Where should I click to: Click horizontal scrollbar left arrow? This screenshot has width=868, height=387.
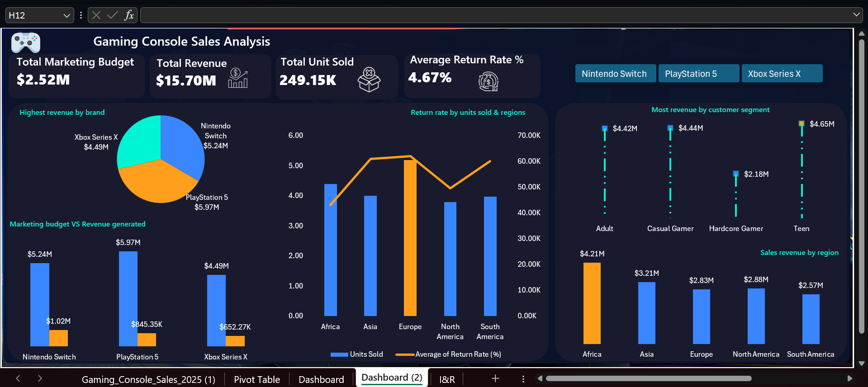540,378
